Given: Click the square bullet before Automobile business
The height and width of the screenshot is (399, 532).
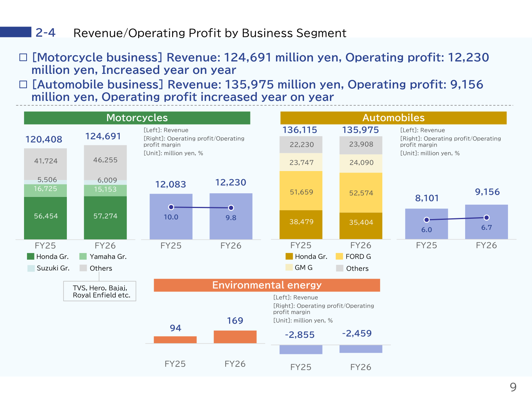Looking at the screenshot, I should (x=23, y=84).
